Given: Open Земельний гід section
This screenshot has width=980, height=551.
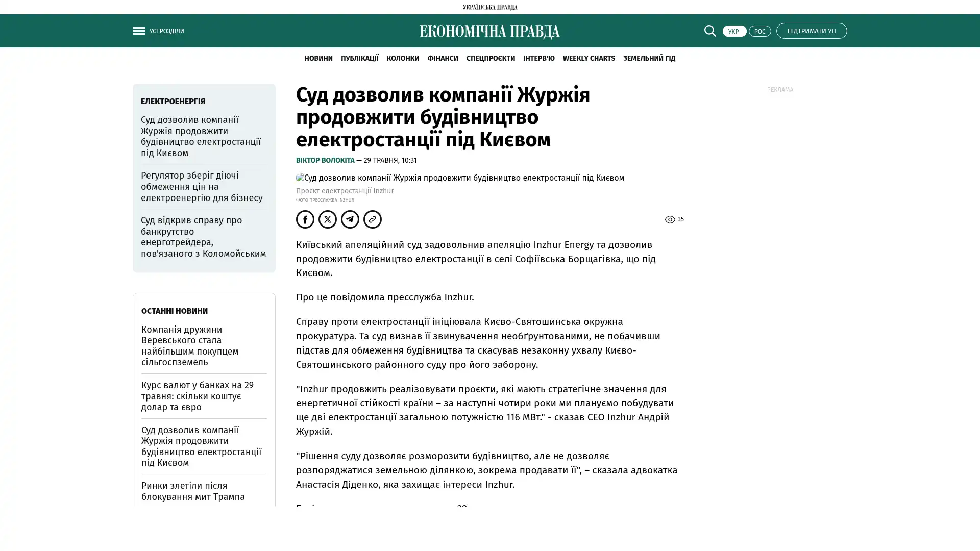Looking at the screenshot, I should (x=649, y=59).
